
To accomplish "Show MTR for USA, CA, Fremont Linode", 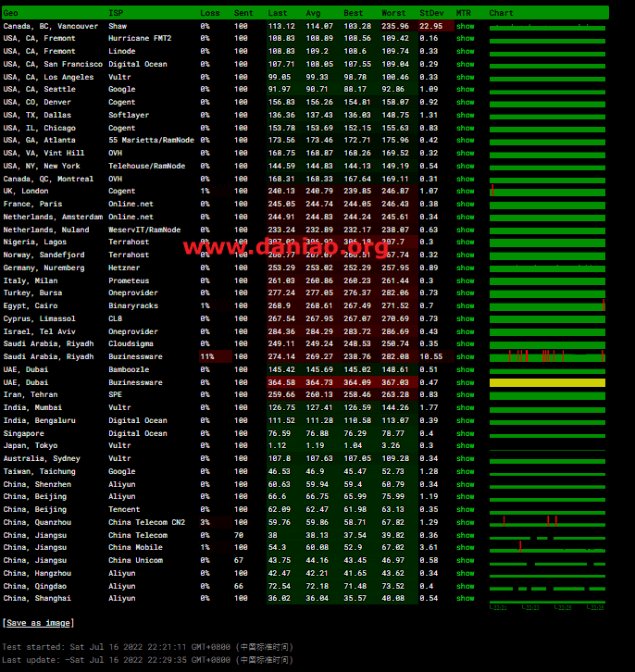I will click(465, 51).
